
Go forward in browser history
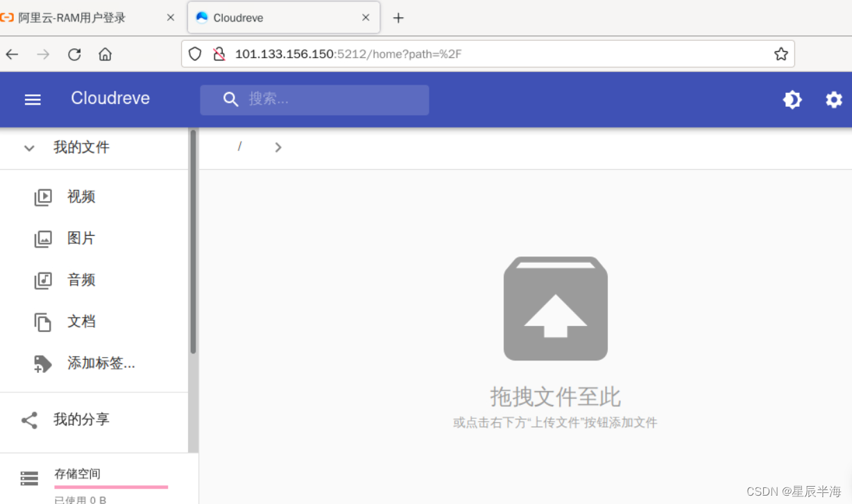[43, 54]
